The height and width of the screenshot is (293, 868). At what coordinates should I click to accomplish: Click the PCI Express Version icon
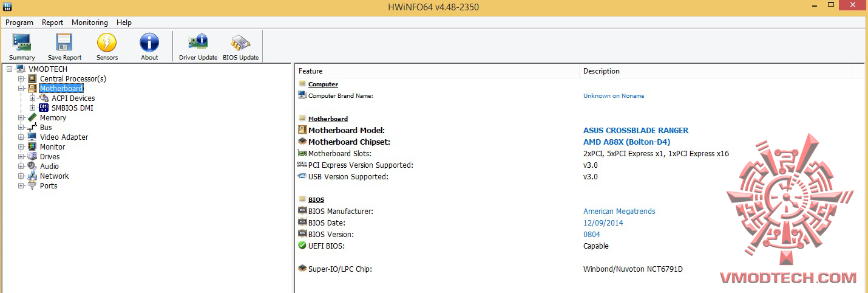(302, 165)
